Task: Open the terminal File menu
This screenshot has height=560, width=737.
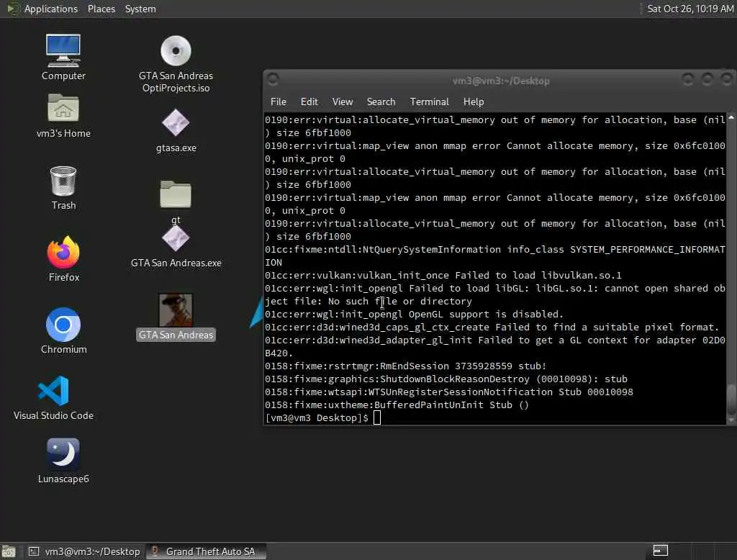Action: (279, 101)
